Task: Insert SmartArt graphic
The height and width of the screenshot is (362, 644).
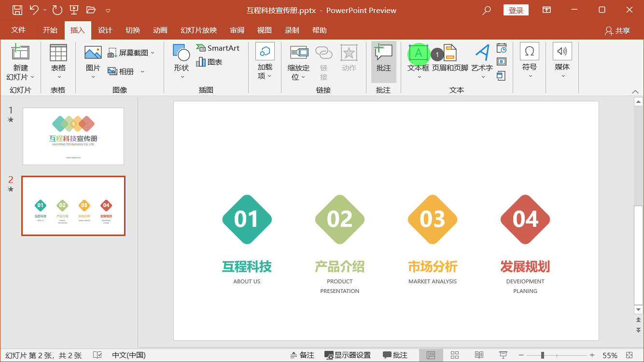Action: click(218, 48)
